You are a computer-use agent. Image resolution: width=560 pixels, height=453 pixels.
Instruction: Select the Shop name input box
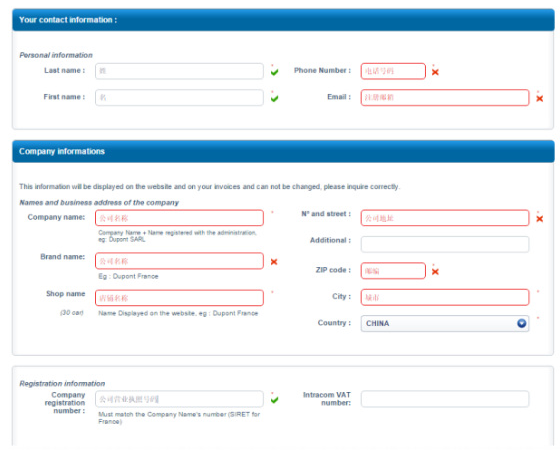179,298
